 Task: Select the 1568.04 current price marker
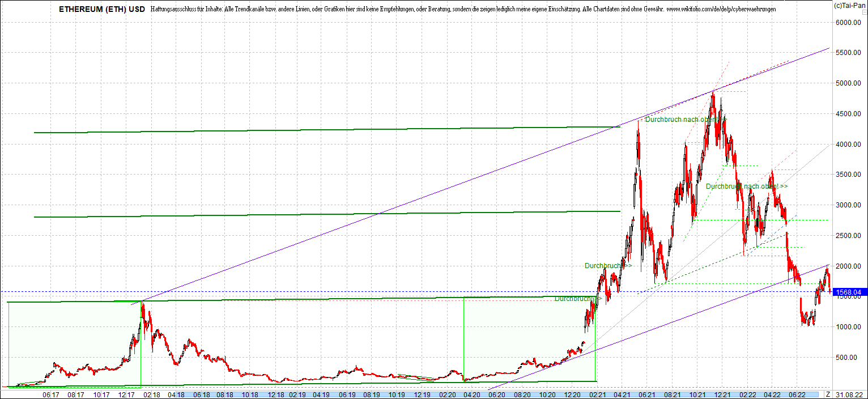849,292
